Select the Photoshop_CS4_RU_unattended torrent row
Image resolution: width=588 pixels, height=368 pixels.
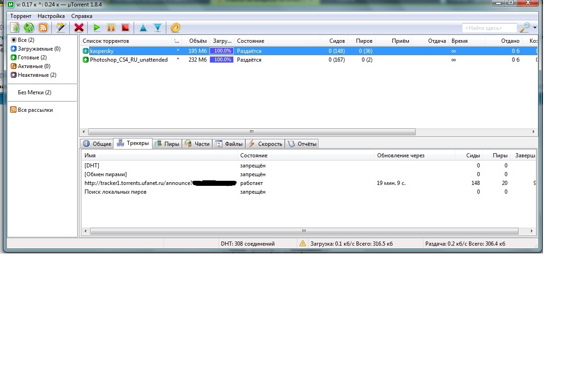(309, 60)
